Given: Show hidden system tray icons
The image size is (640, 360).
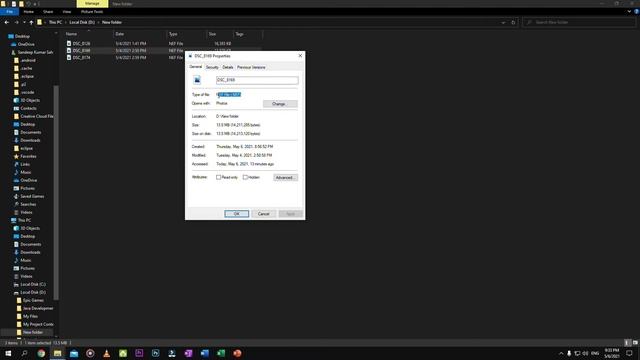Looking at the screenshot, I should [561, 353].
